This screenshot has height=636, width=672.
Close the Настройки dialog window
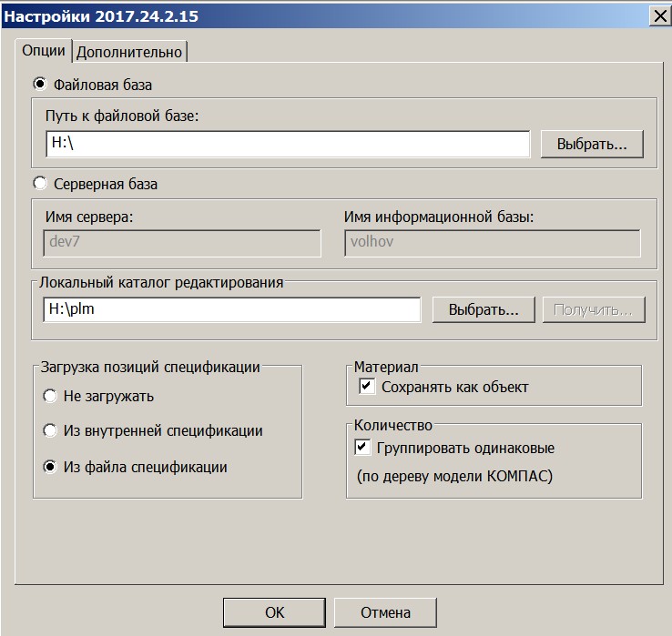tap(658, 15)
